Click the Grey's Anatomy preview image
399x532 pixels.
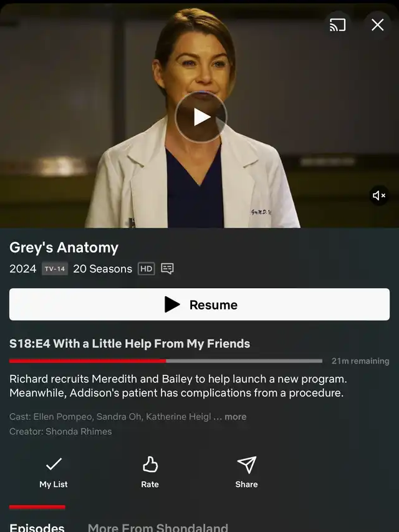[x=199, y=115]
